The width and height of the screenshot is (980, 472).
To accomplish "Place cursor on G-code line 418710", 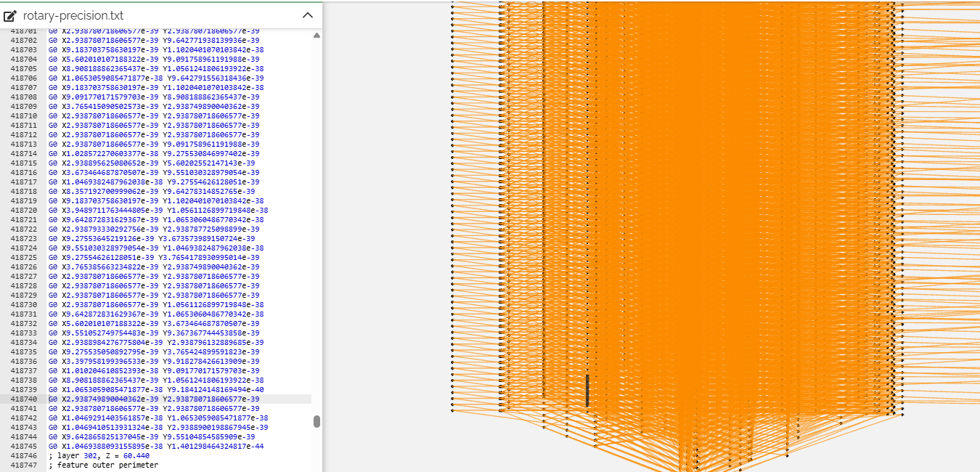I will pos(153,115).
